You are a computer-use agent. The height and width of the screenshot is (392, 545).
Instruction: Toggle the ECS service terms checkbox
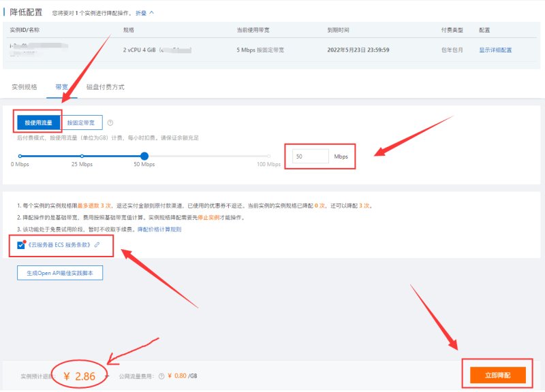20,245
